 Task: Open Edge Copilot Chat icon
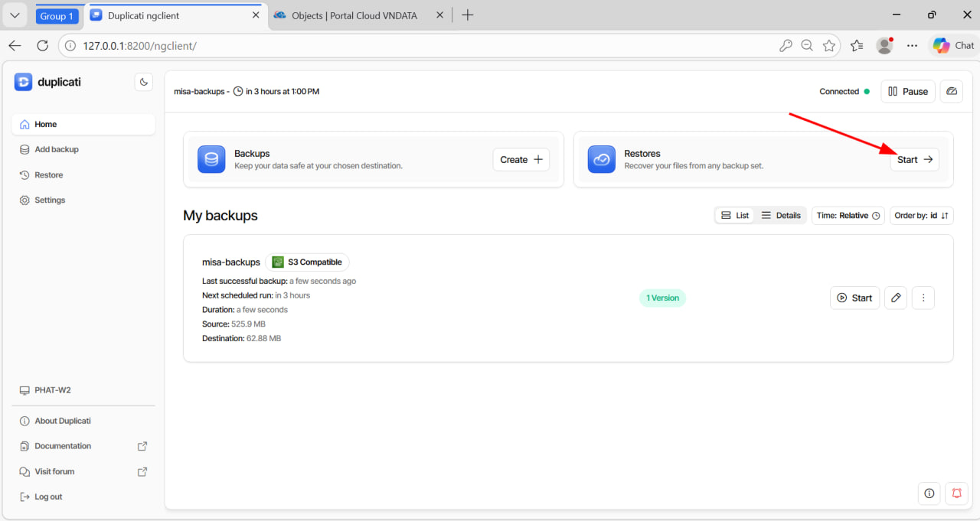tap(941, 45)
